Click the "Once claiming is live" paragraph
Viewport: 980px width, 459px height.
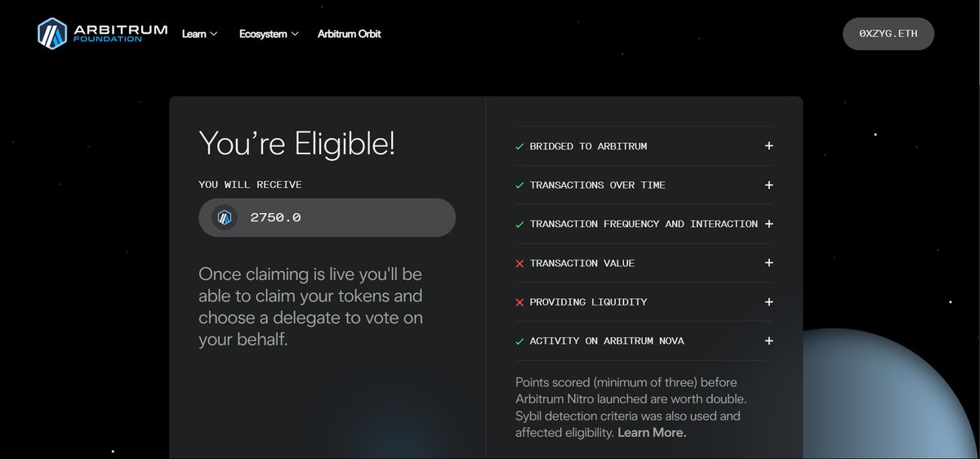coord(310,306)
